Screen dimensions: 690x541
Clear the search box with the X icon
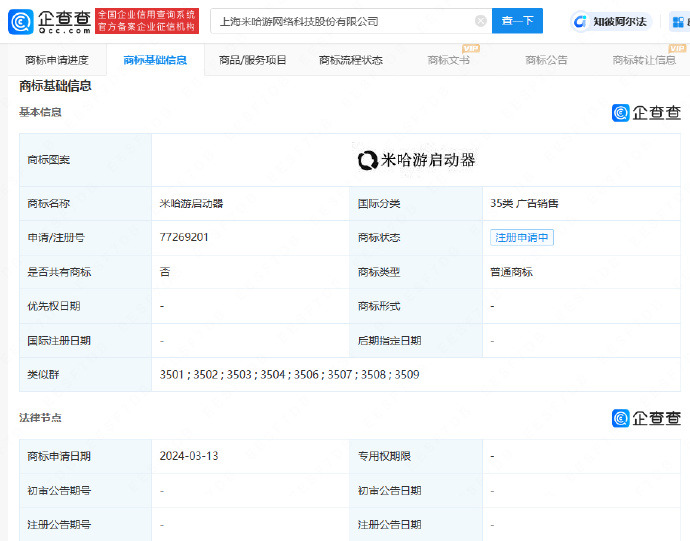pyautogui.click(x=481, y=21)
